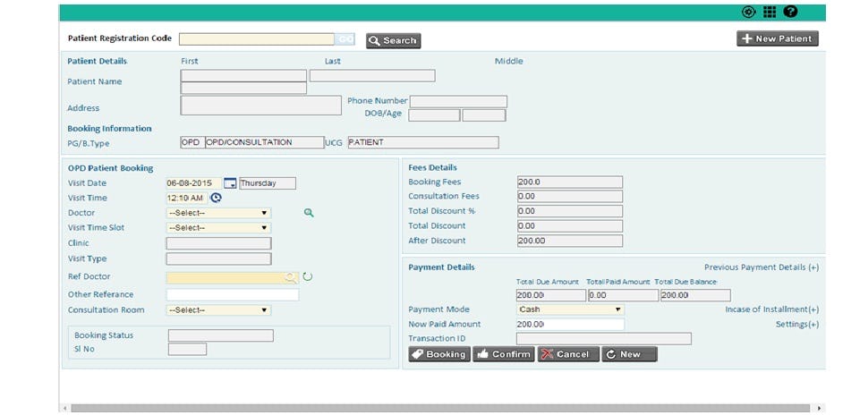Click the Thursday day field
Viewport: 868px width, 415px height.
(x=268, y=183)
